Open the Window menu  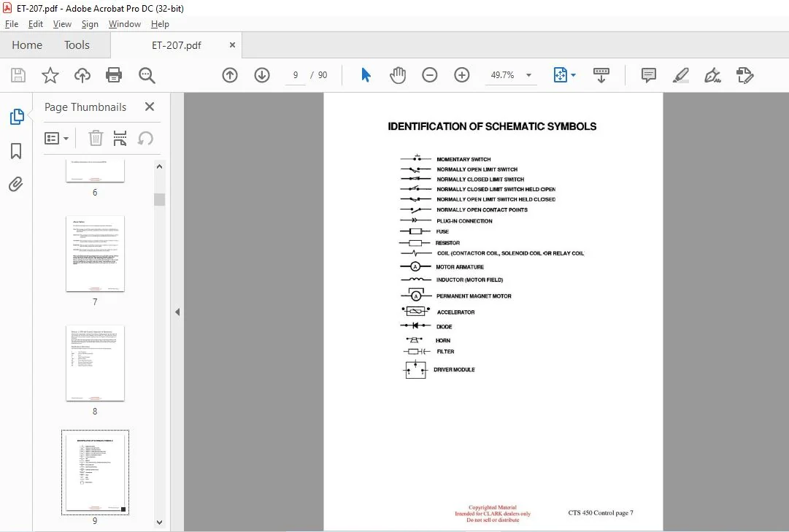coord(124,23)
